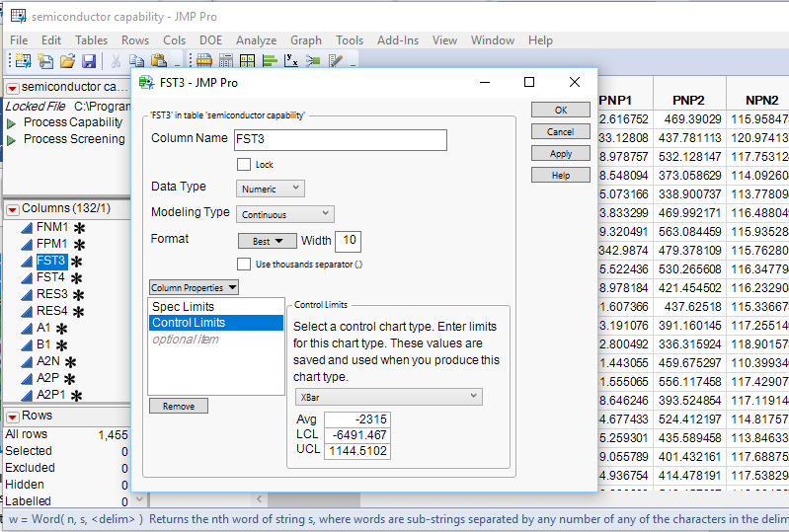Click the Fit Model toolbar icon
Image resolution: width=789 pixels, height=532 pixels.
(313, 61)
